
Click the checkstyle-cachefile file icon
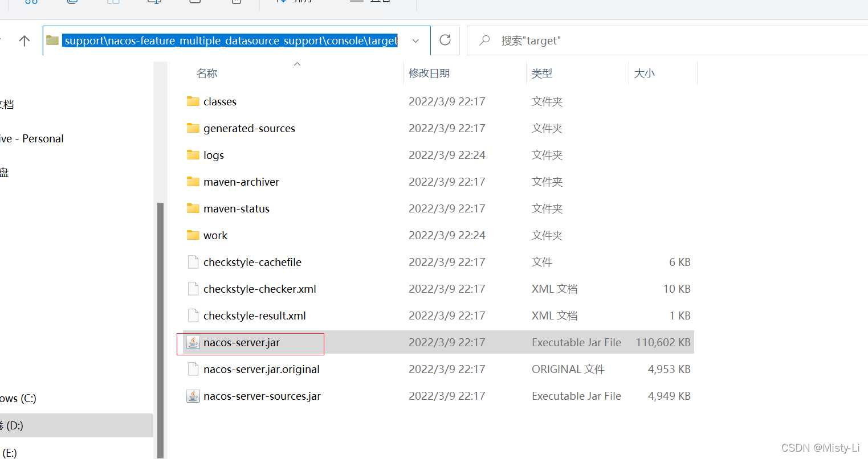pyautogui.click(x=193, y=262)
